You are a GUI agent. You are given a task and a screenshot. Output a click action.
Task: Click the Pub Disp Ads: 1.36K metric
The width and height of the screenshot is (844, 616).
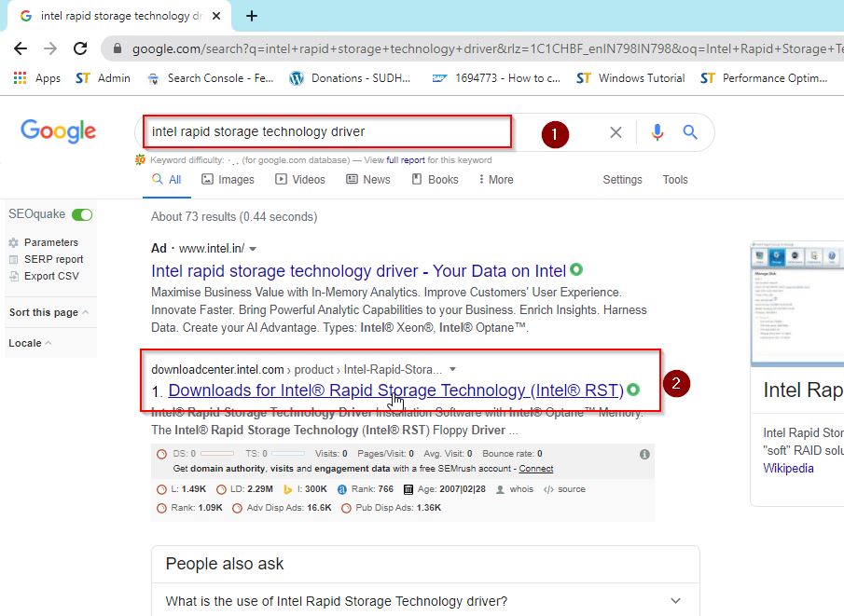392,508
